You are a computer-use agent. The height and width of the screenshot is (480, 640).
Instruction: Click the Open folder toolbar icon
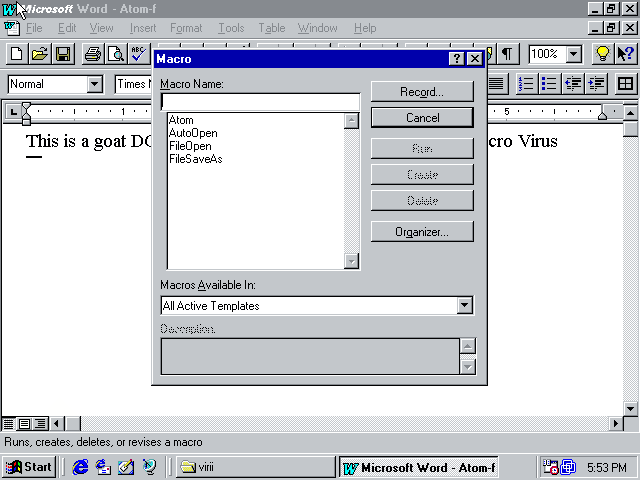(x=40, y=53)
